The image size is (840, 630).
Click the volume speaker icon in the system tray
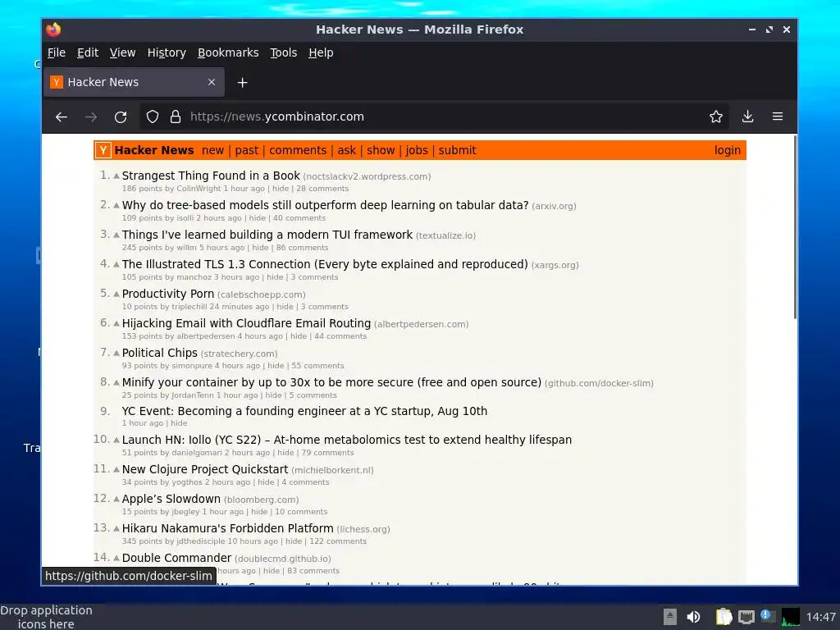(693, 617)
